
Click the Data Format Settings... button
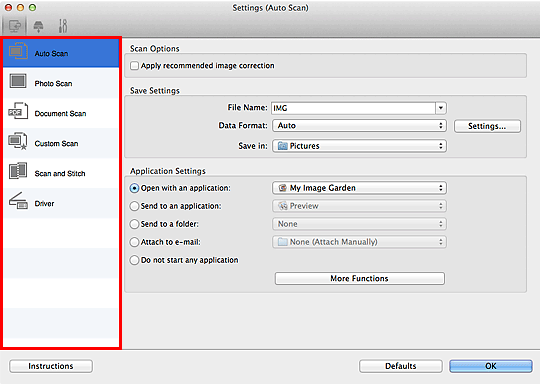click(487, 126)
